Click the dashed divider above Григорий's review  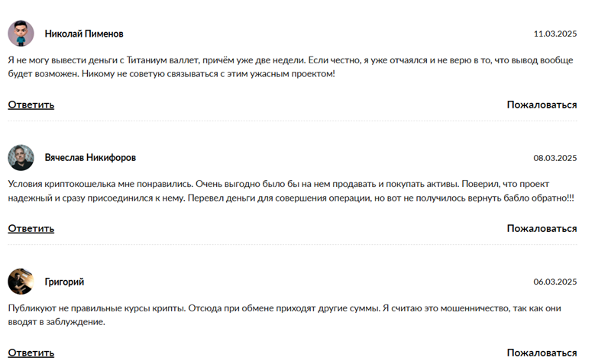click(293, 244)
